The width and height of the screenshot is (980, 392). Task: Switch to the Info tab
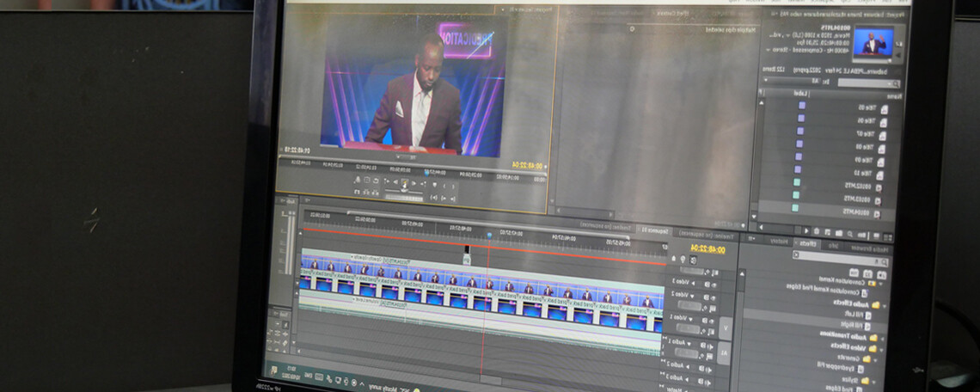[x=833, y=246]
